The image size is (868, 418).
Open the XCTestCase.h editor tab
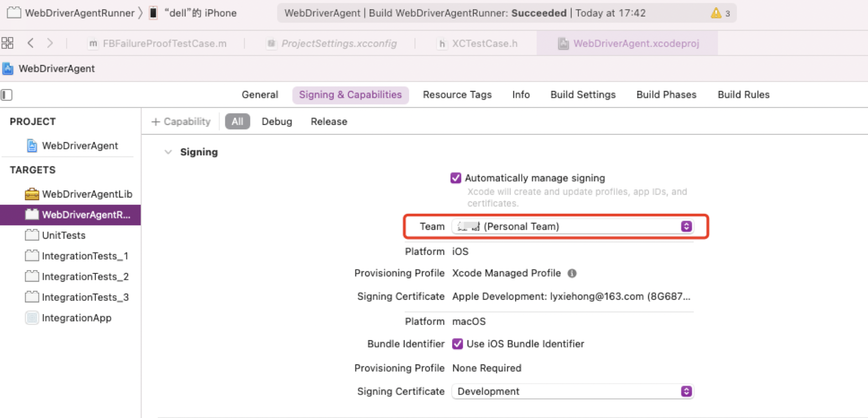coord(477,43)
